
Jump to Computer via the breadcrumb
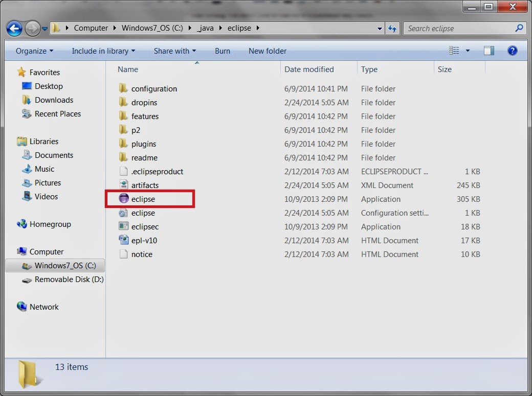coord(91,28)
